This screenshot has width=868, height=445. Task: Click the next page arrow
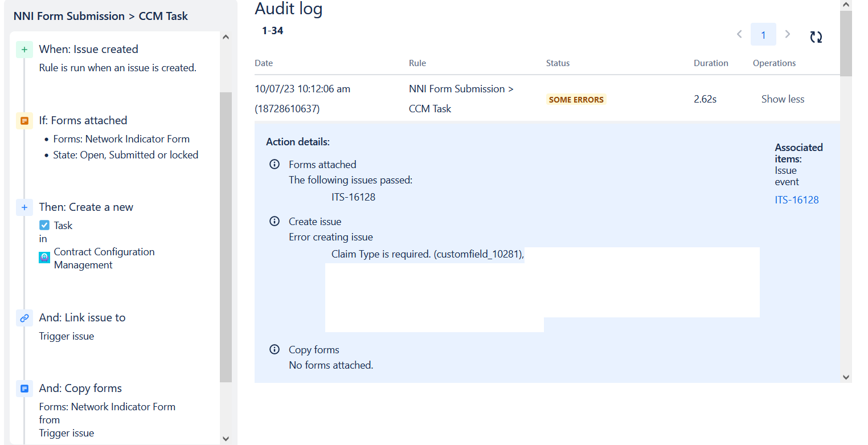click(788, 34)
